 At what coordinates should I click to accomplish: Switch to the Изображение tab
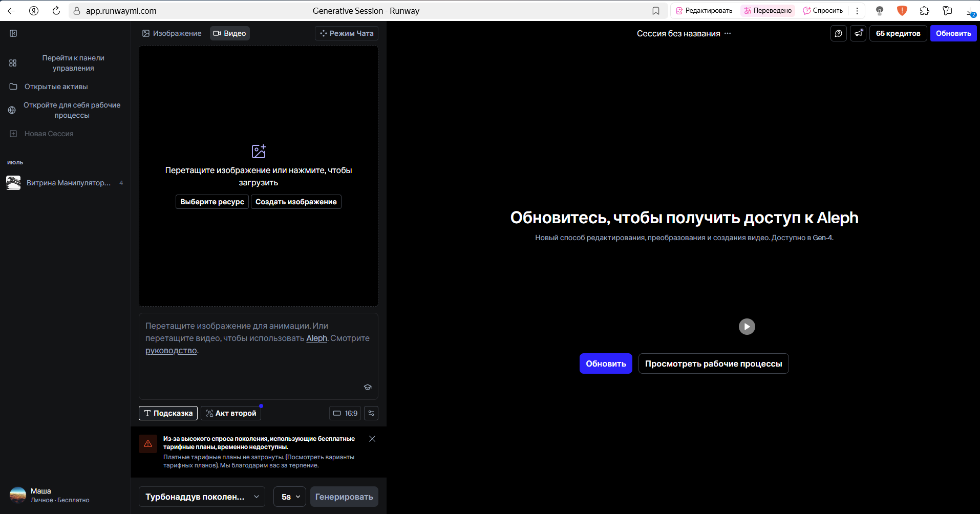[172, 33]
